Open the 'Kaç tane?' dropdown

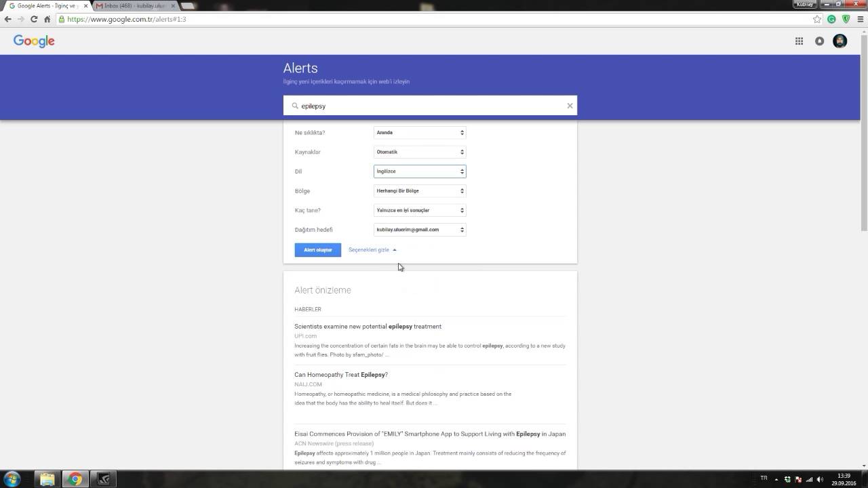coord(420,210)
